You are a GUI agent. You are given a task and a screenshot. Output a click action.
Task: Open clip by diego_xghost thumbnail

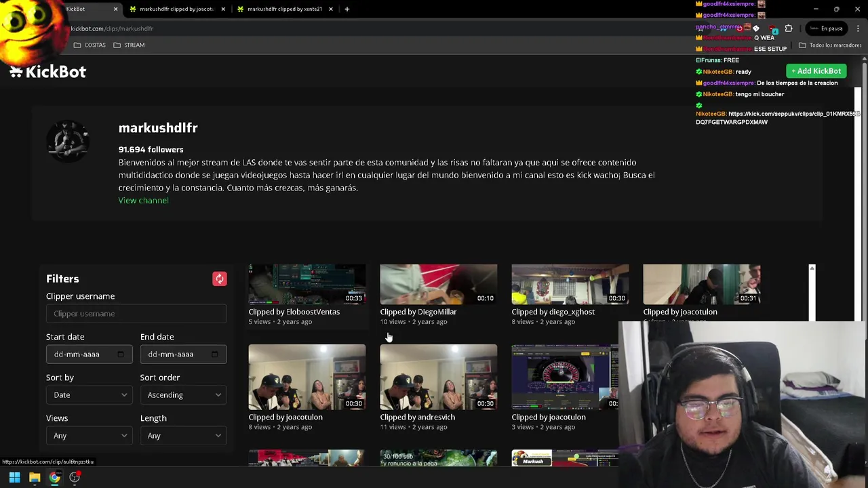[570, 284]
